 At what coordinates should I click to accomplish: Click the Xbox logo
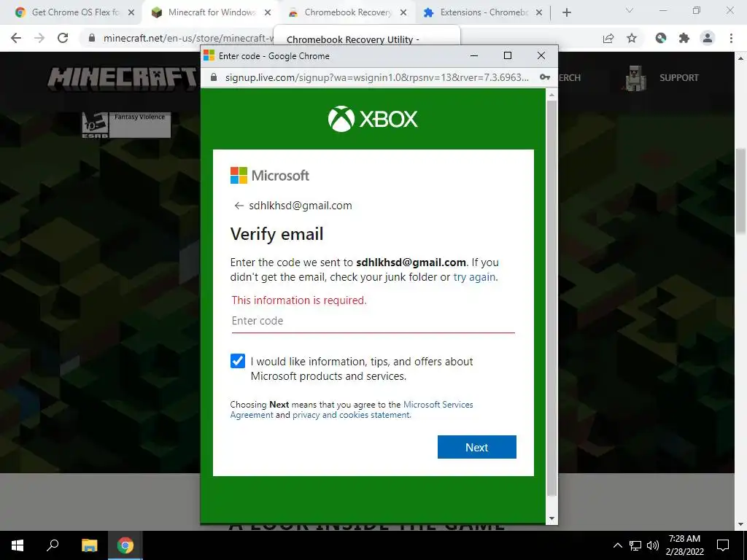click(373, 119)
